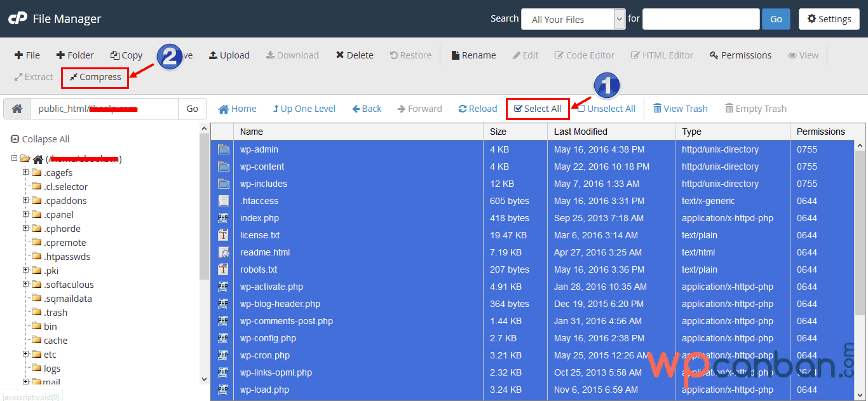Open View Trash

(x=681, y=109)
